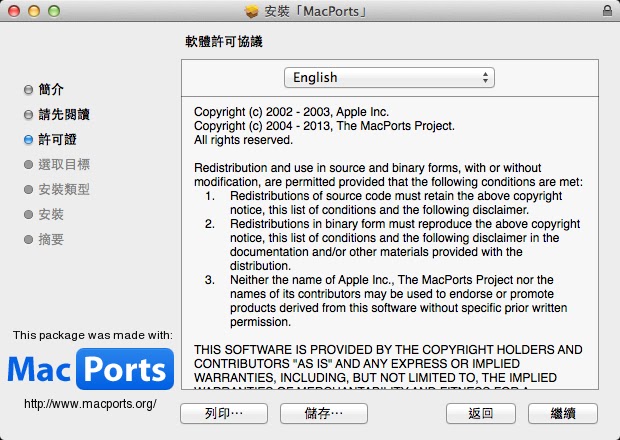Viewport: 620px width, 440px height.
Task: Click the 返回 go back button
Action: click(481, 414)
